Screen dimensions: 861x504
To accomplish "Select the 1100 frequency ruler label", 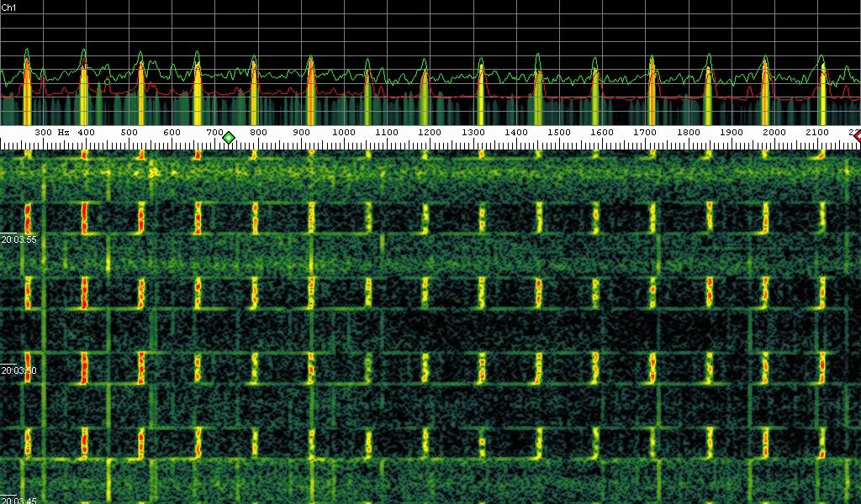I will 387,132.
